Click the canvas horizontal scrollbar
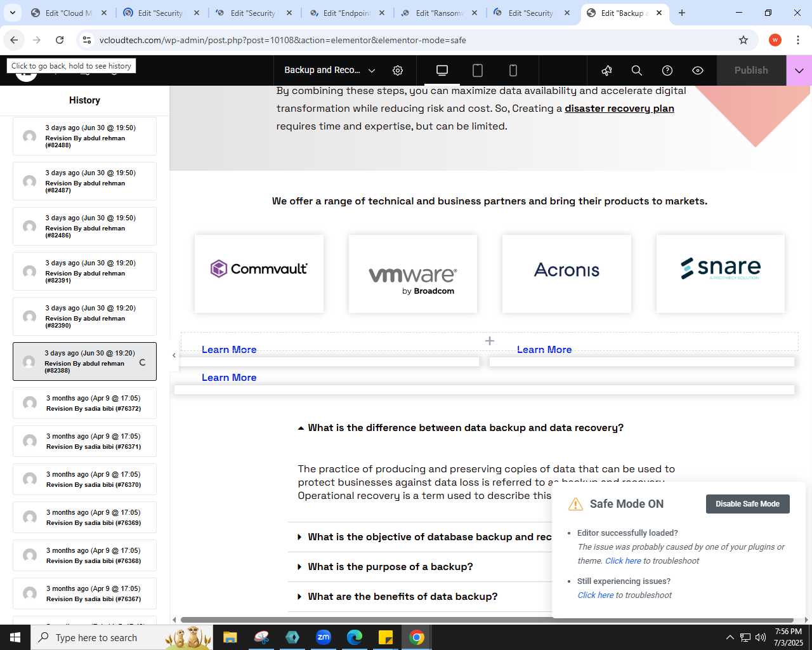Image resolution: width=812 pixels, height=650 pixels. [487, 620]
